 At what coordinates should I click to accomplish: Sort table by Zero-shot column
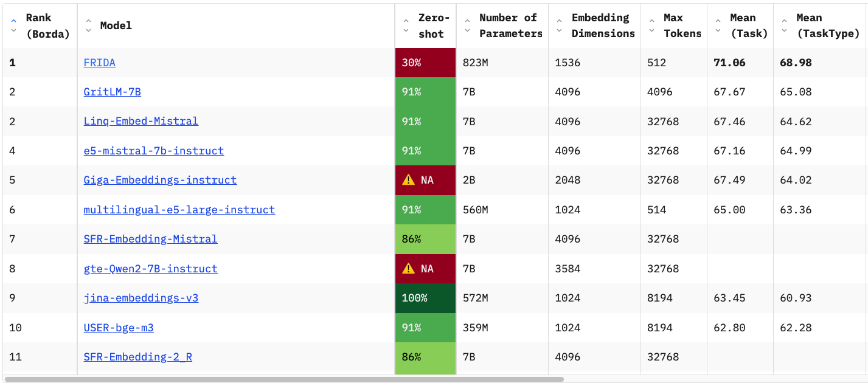coord(406,26)
